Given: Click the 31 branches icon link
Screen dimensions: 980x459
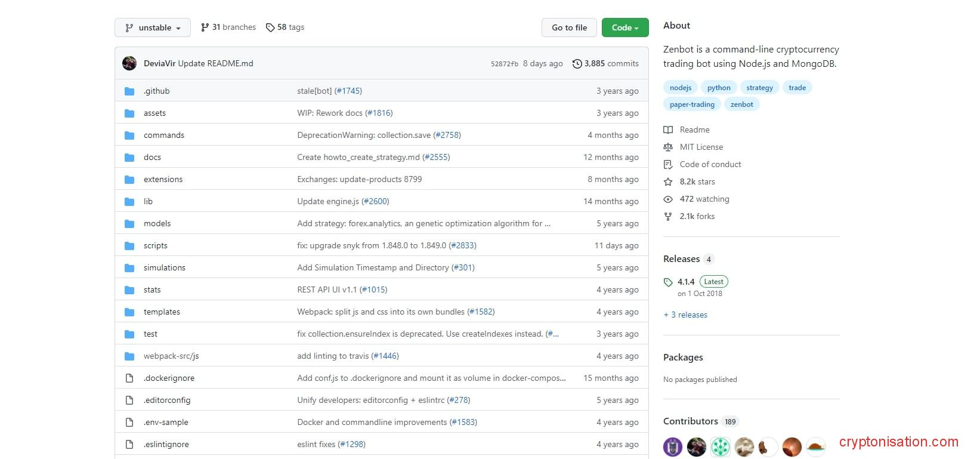Looking at the screenshot, I should (x=205, y=27).
